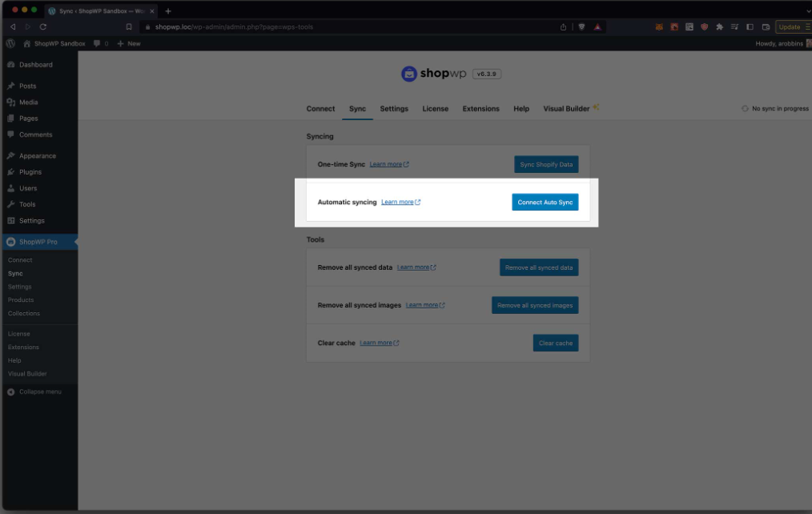
Task: Reload the page with refresh icon
Action: click(x=43, y=27)
